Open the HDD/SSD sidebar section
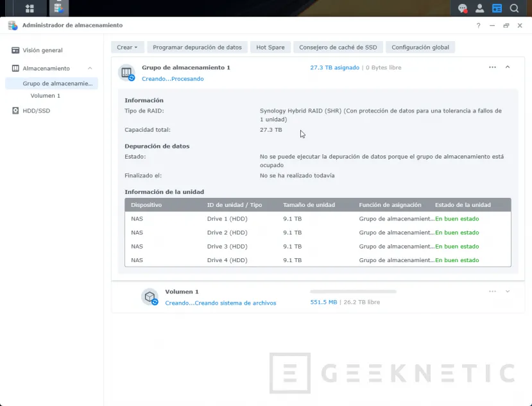Screen dimensions: 532x406 pos(36,110)
